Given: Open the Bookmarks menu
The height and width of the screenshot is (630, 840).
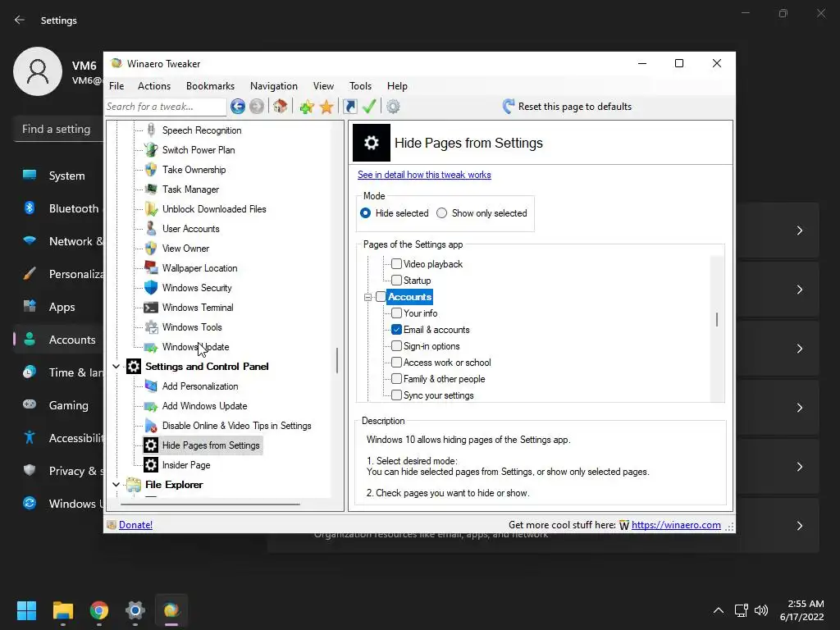Looking at the screenshot, I should [x=210, y=85].
